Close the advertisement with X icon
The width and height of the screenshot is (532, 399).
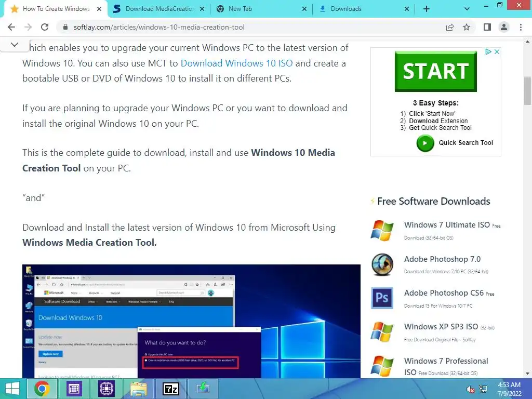tap(497, 51)
